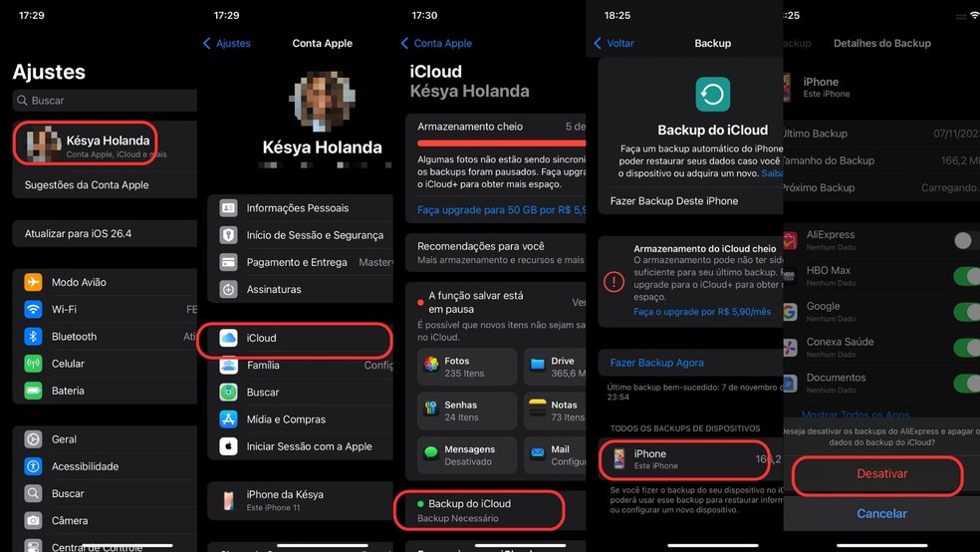Open the Notas tile in iCloud
The width and height of the screenshot is (980, 552).
point(555,411)
